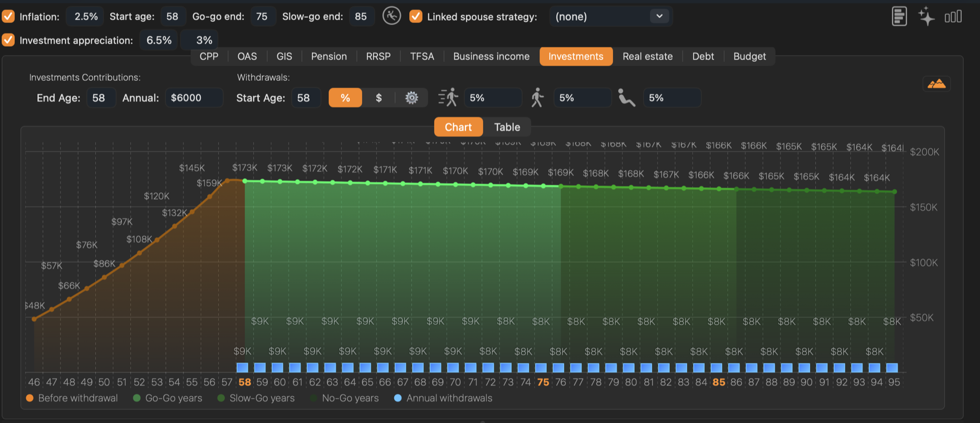The height and width of the screenshot is (423, 980).
Task: Open the report document icon at top right
Action: [899, 16]
